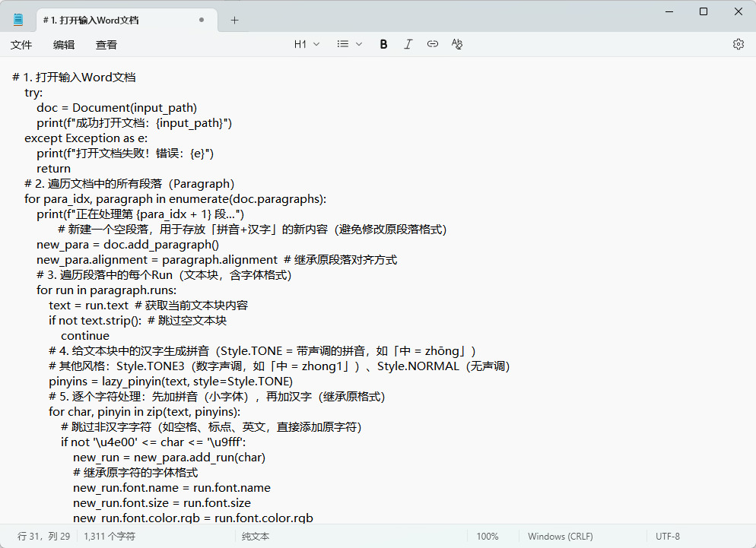
Task: Toggle bold formatting
Action: (x=383, y=44)
